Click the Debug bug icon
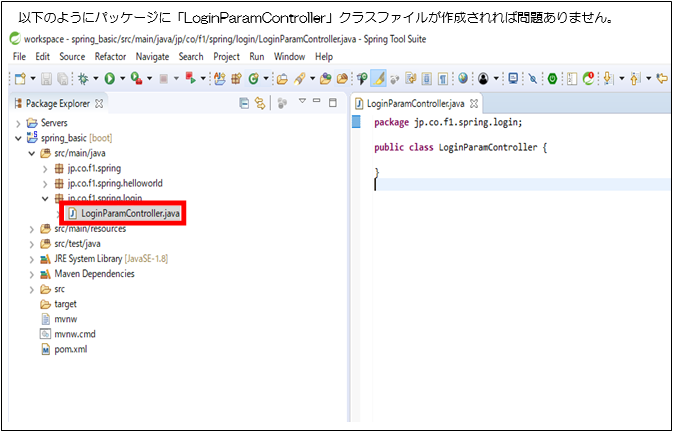 82,77
